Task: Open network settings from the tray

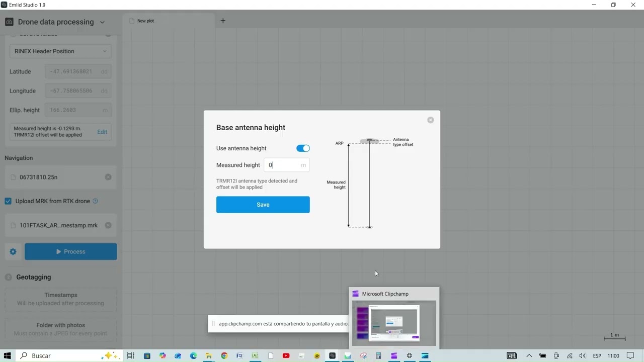Action: coord(570,355)
